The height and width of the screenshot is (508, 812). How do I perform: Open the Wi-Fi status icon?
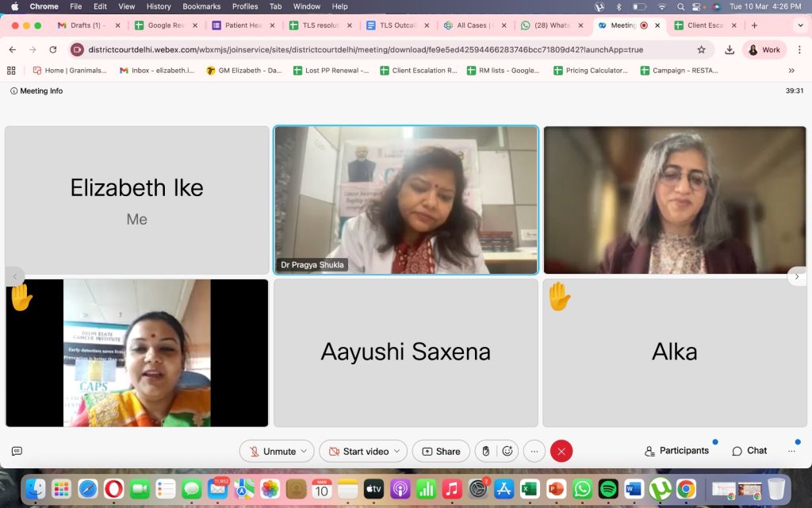[661, 6]
